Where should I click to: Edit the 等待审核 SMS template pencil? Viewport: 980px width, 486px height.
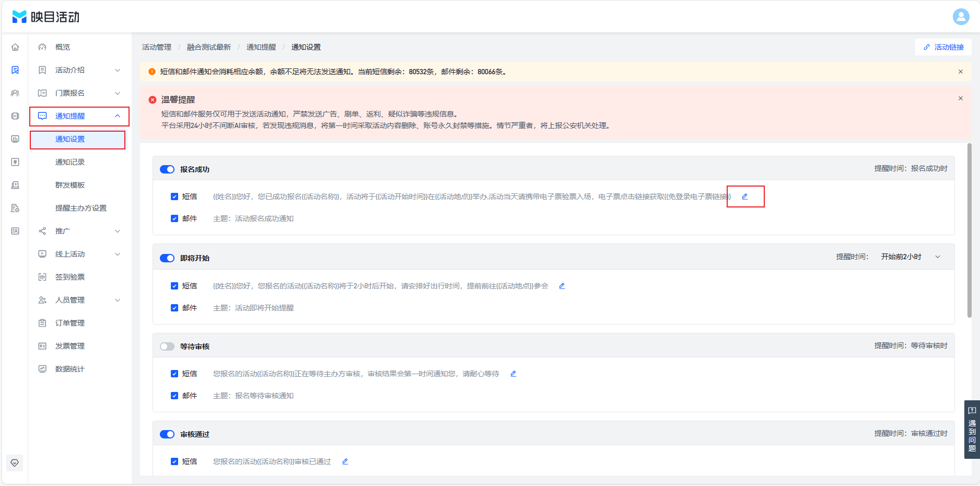tap(514, 374)
